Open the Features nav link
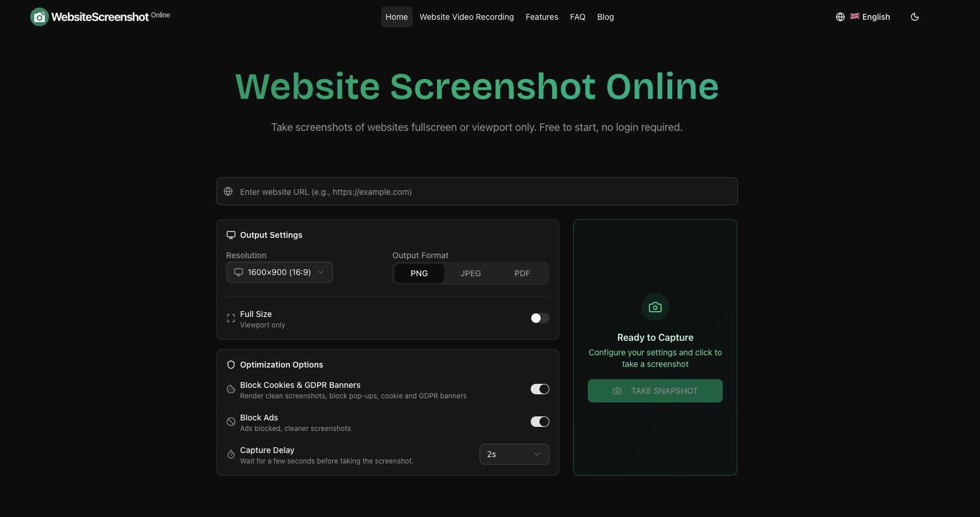Screen dimensions: 980x517 (x=542, y=17)
